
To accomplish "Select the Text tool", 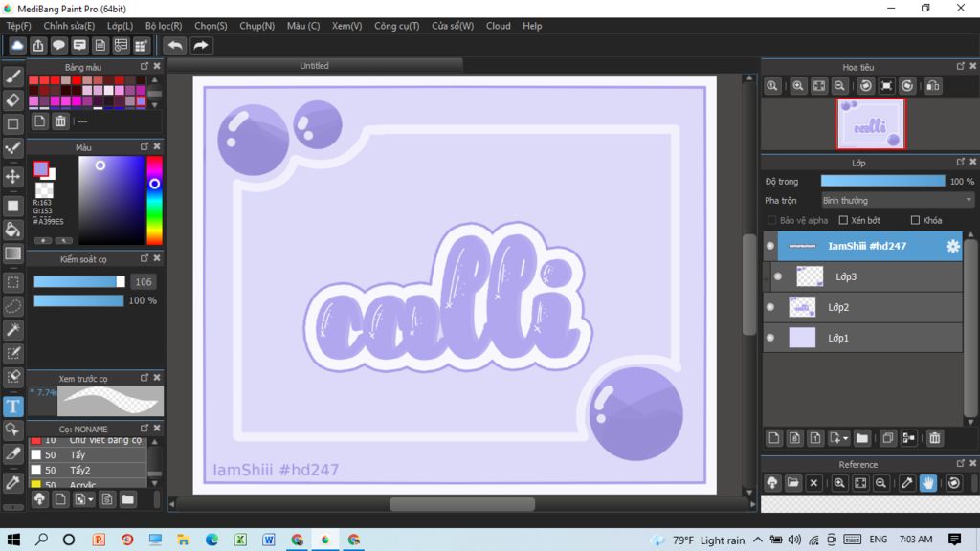I will click(12, 407).
